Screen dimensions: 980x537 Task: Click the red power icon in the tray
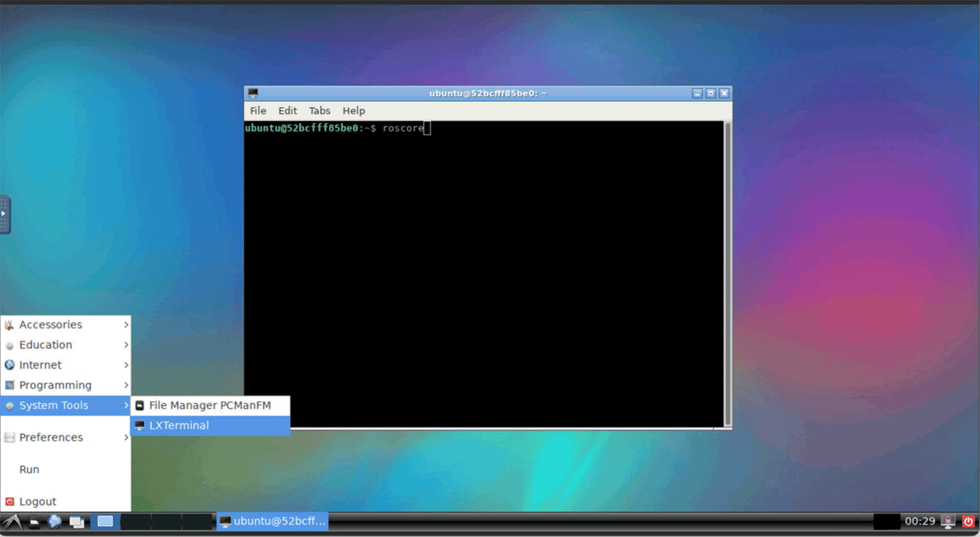[969, 521]
